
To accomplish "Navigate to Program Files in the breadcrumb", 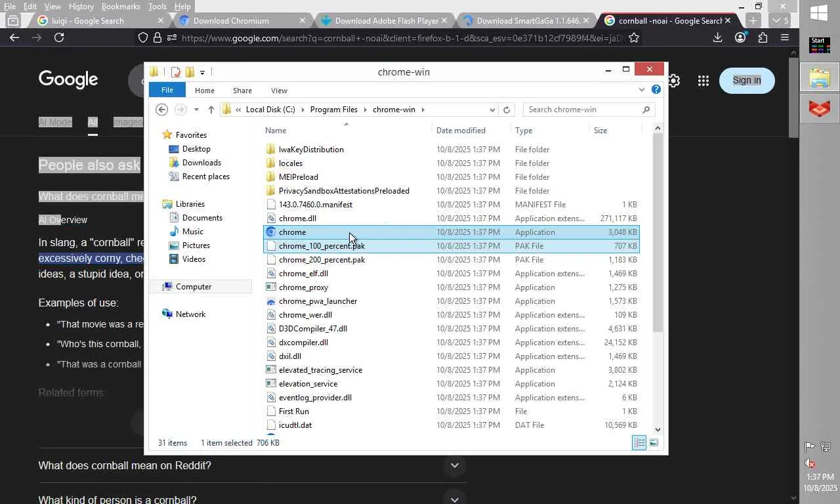I will tap(334, 110).
